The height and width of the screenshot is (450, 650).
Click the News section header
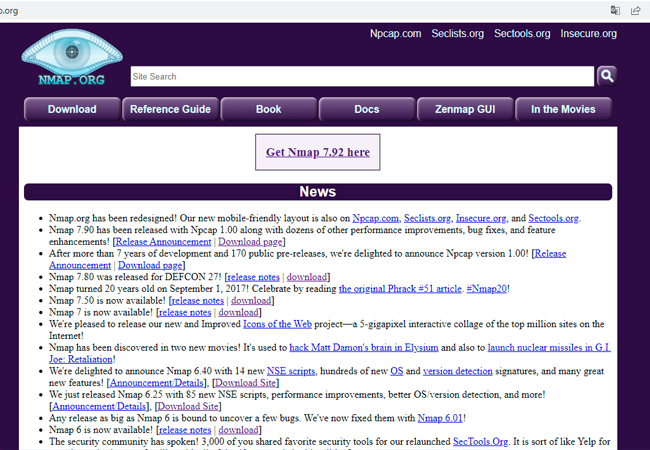[318, 192]
